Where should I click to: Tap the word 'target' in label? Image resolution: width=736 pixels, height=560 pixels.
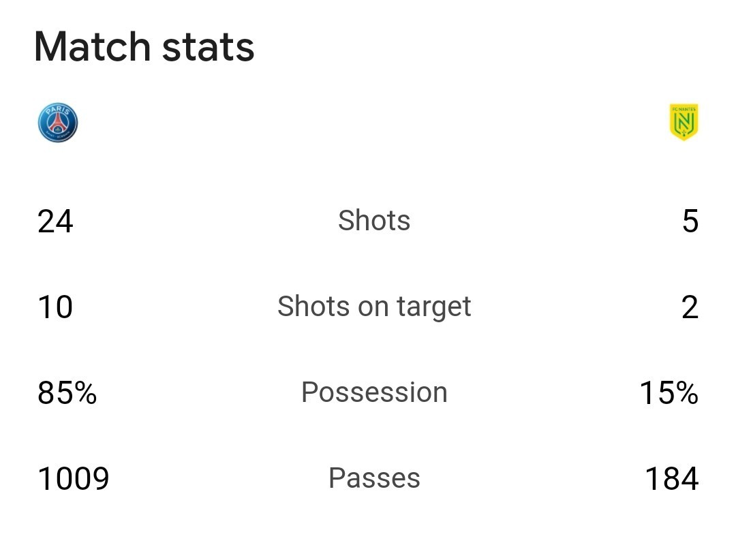(x=433, y=309)
